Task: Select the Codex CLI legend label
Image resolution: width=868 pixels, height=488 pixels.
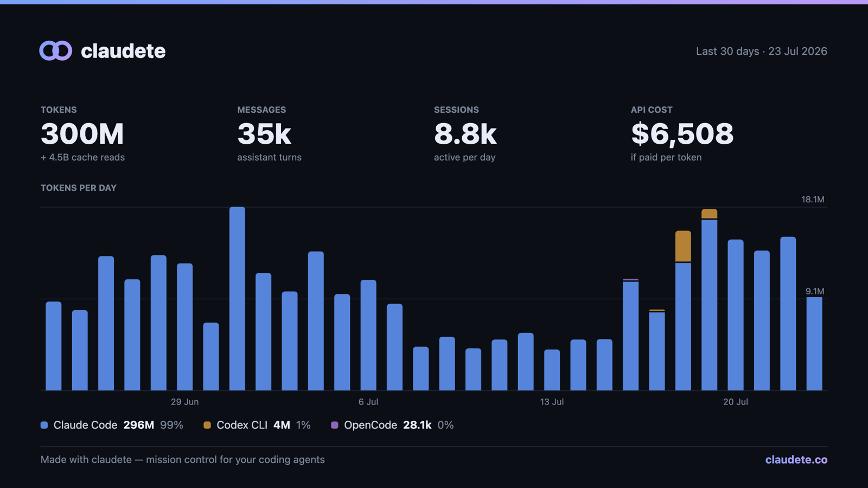Action: (242, 425)
